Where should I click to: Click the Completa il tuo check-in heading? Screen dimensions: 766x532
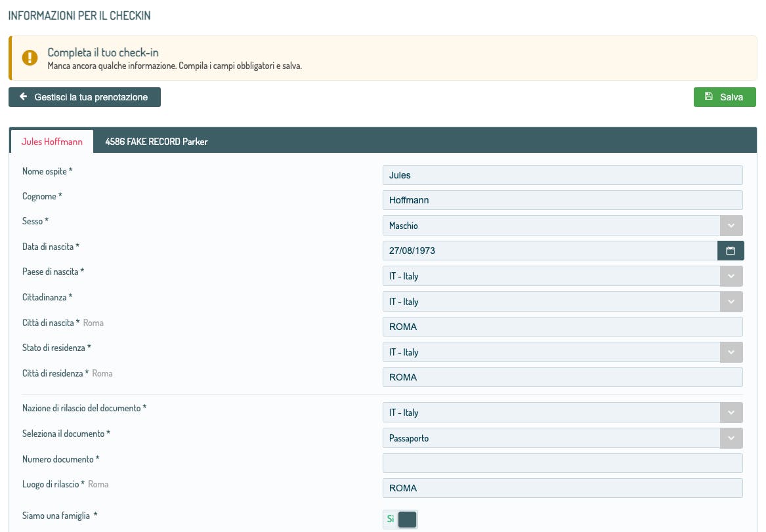tap(103, 52)
